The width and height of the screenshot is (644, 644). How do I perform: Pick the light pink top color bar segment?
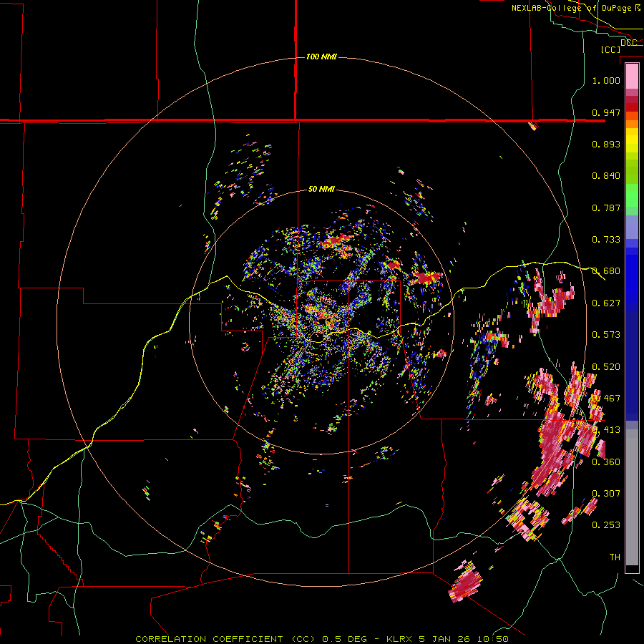tap(632, 76)
